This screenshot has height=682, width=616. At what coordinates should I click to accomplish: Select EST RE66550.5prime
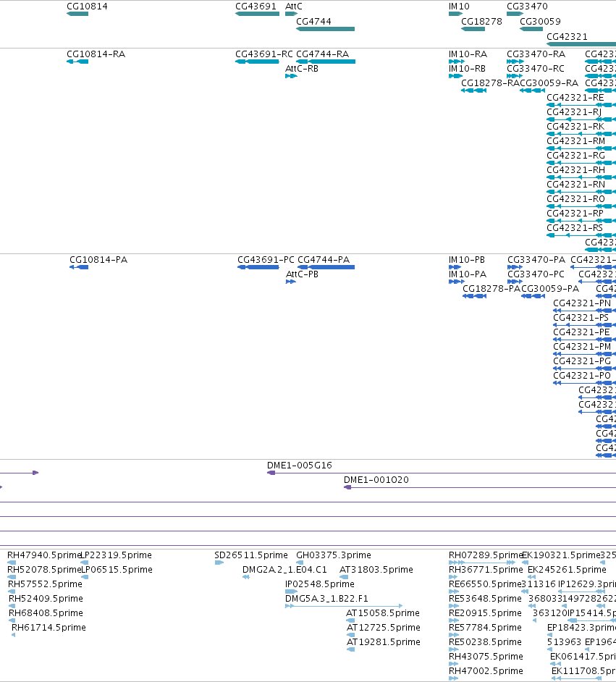pos(485,584)
